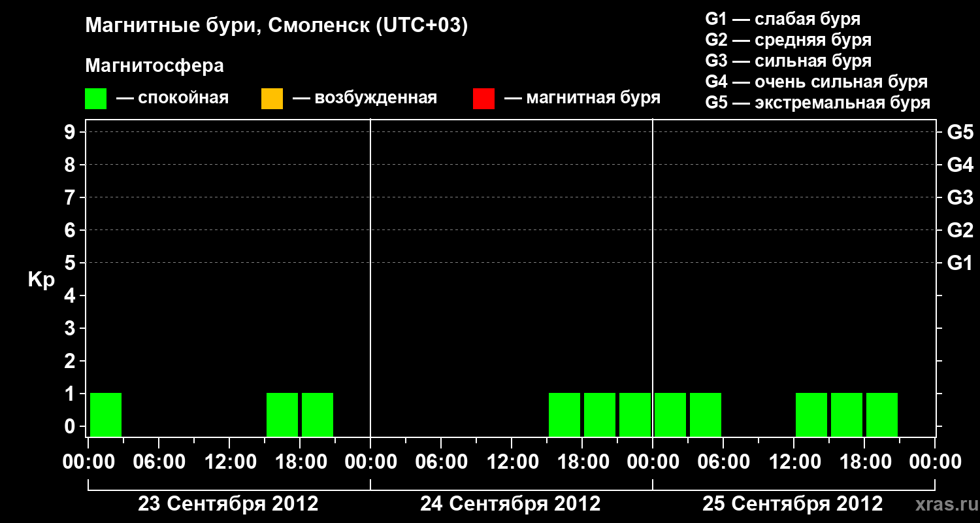Click the 'G4 — очень сильная буря' legend line
Screen dimensions: 980x523
817,82
